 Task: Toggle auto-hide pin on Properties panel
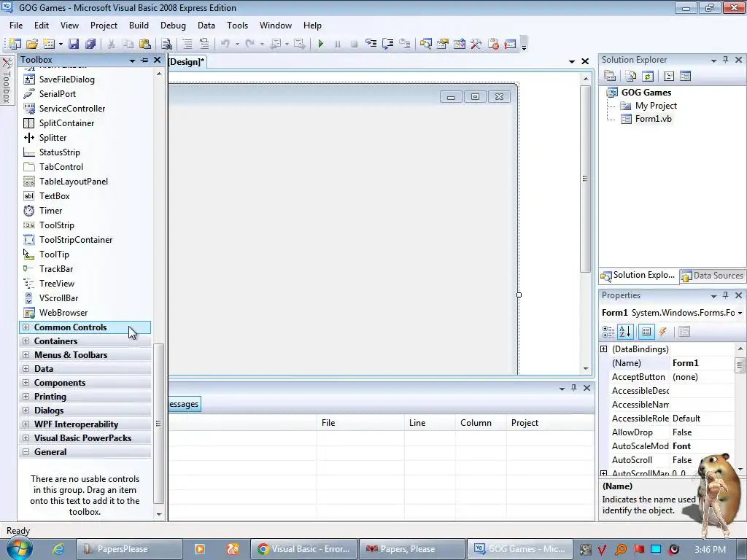pos(726,296)
